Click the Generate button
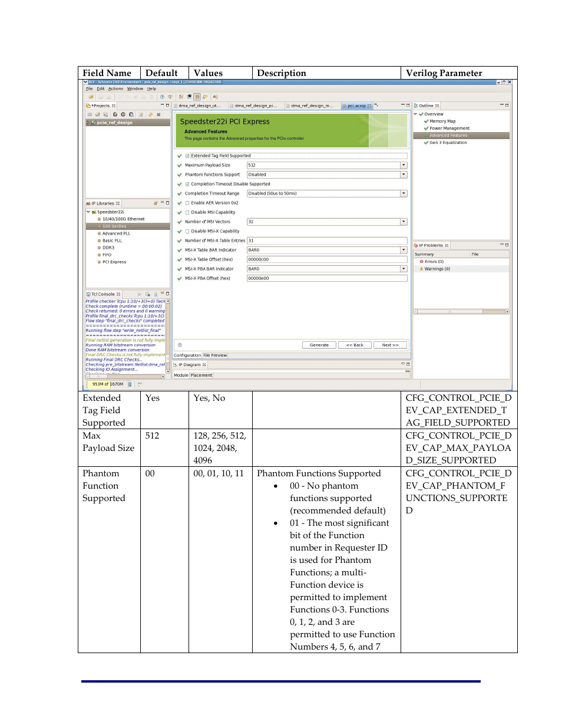The width and height of the screenshot is (562, 728). click(319, 345)
